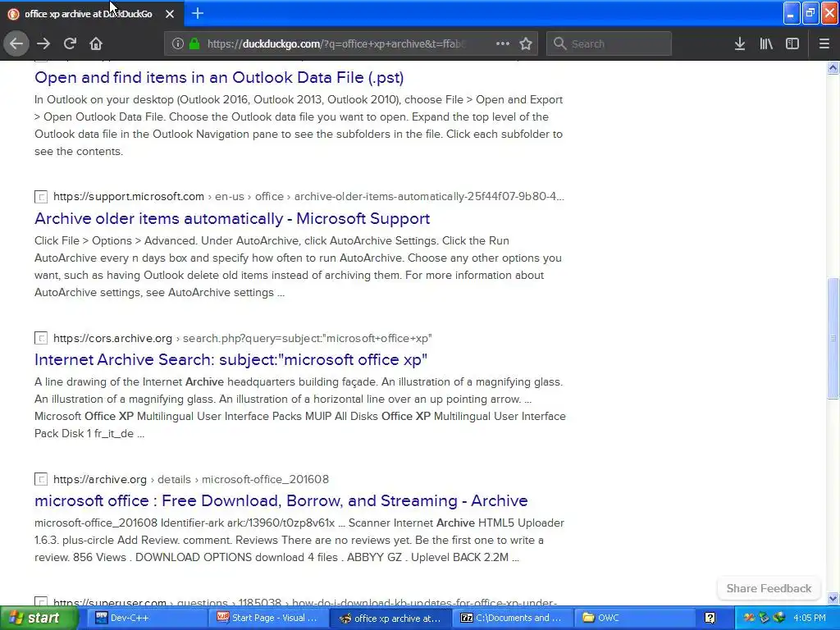This screenshot has height=630, width=840.
Task: Switch to C:\Documents and taskbar window
Action: 513,619
